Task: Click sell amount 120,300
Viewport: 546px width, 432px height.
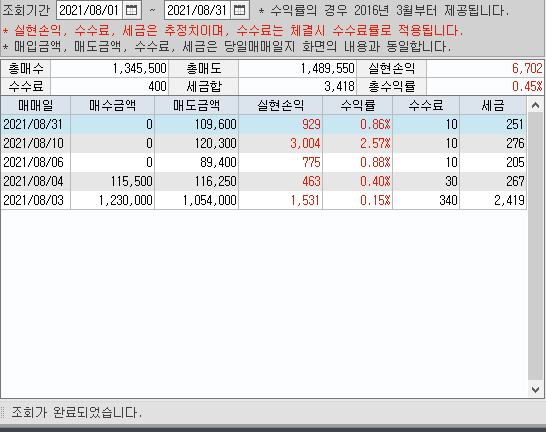Action: (x=216, y=143)
